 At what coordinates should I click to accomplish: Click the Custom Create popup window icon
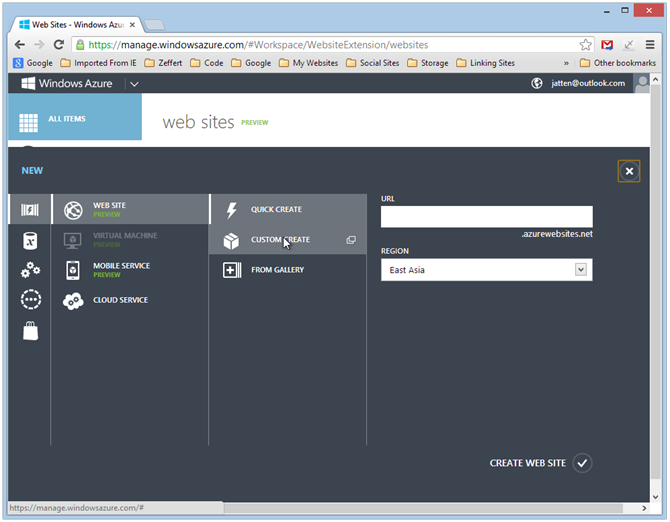coord(351,240)
